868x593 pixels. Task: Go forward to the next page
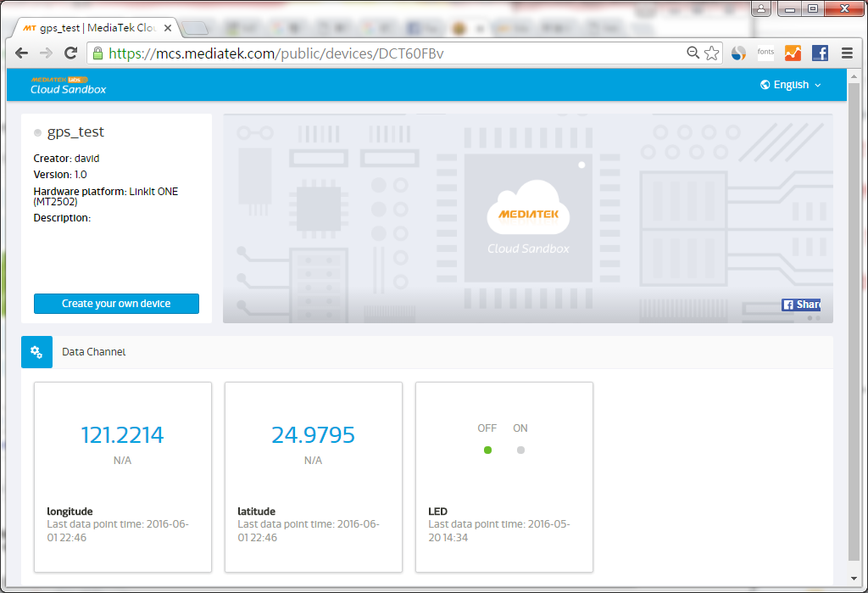[x=46, y=53]
